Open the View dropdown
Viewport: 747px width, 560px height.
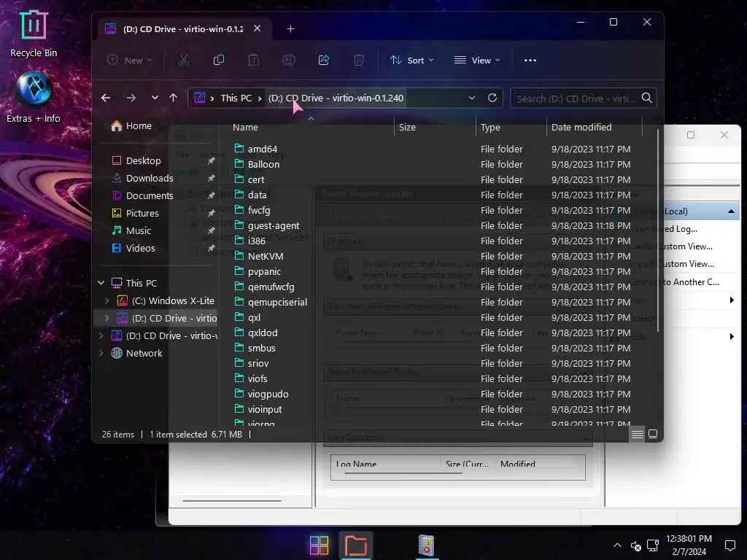[x=477, y=60]
